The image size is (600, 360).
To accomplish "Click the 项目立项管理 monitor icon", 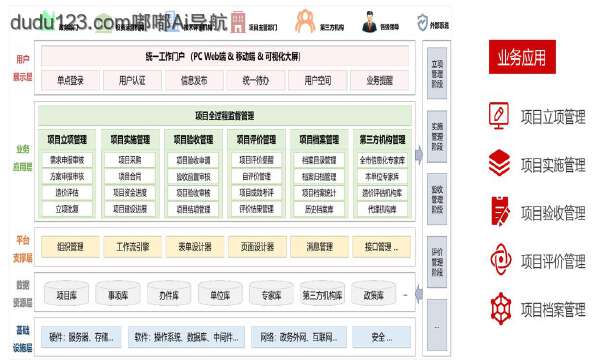I will pos(499,116).
